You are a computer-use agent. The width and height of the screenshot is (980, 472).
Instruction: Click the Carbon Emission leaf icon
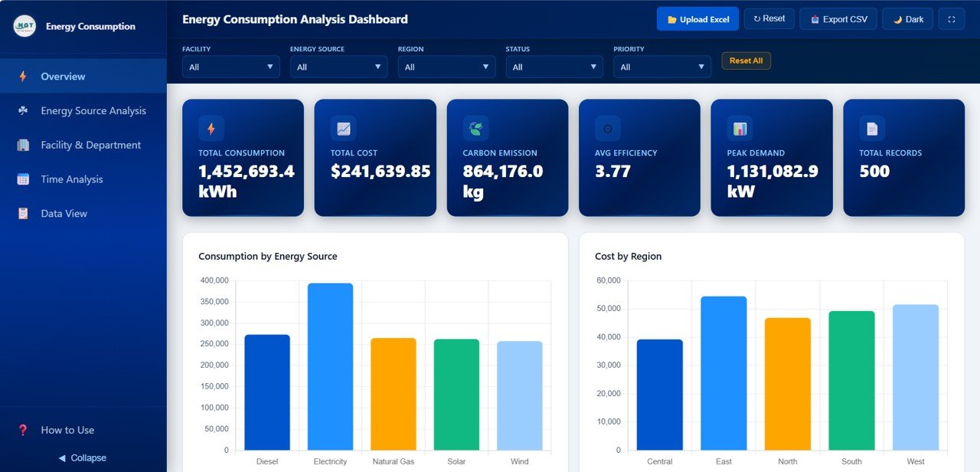click(x=475, y=129)
